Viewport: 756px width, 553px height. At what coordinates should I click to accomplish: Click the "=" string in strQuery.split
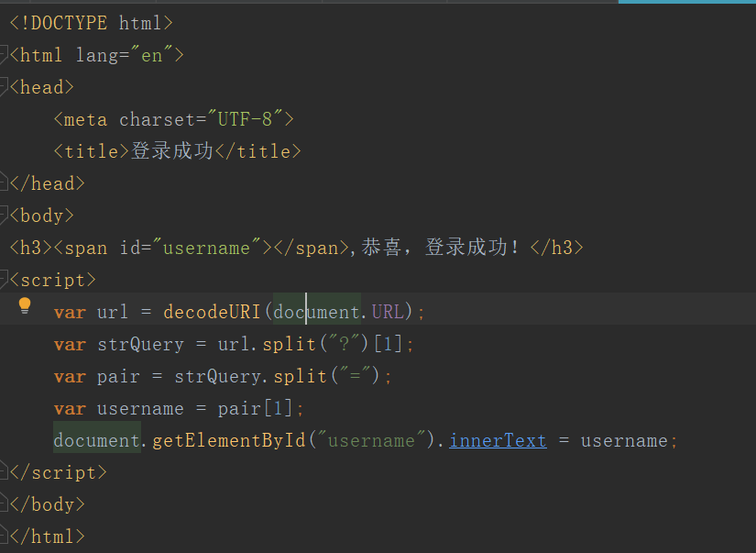coord(355,376)
